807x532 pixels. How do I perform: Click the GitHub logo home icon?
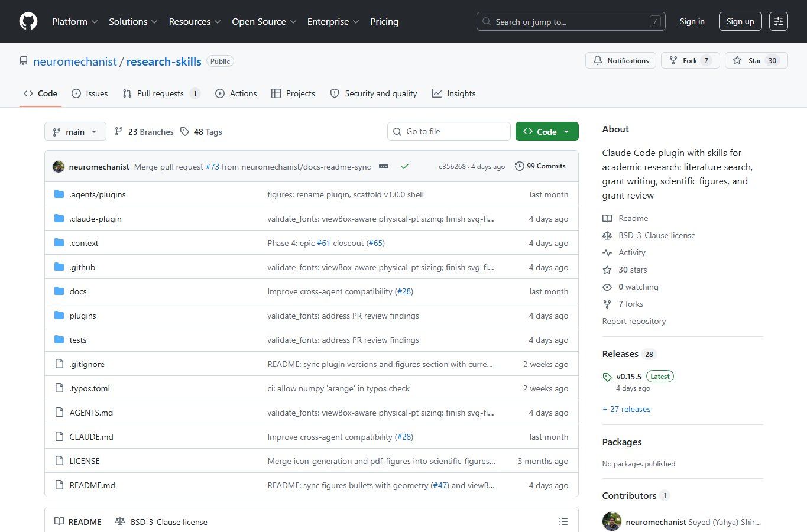click(x=28, y=21)
